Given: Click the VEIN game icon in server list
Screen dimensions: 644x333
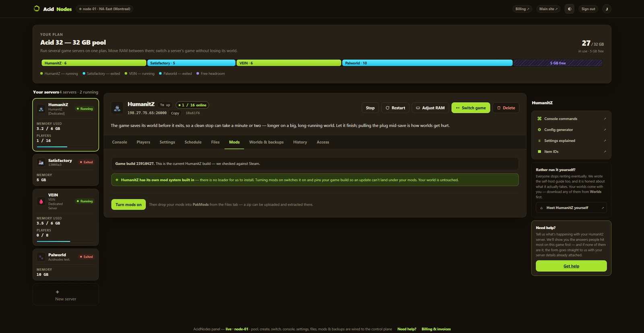Looking at the screenshot, I should click(x=41, y=201).
